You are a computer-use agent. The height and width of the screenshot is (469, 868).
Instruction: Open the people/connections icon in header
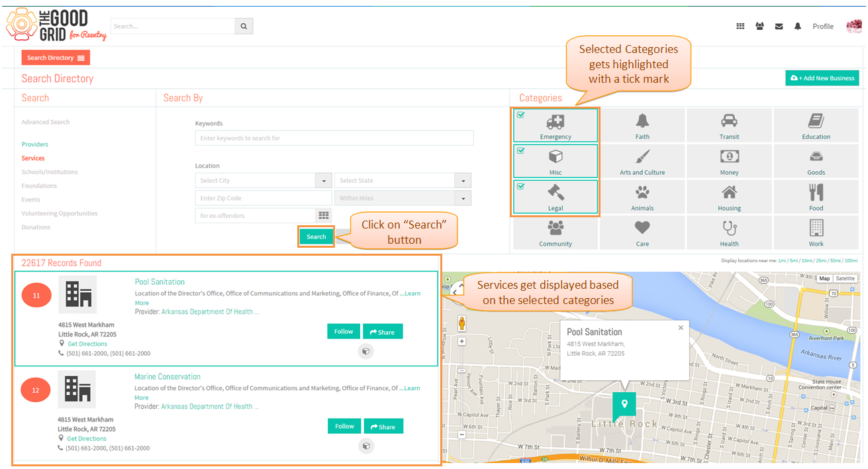pyautogui.click(x=759, y=26)
